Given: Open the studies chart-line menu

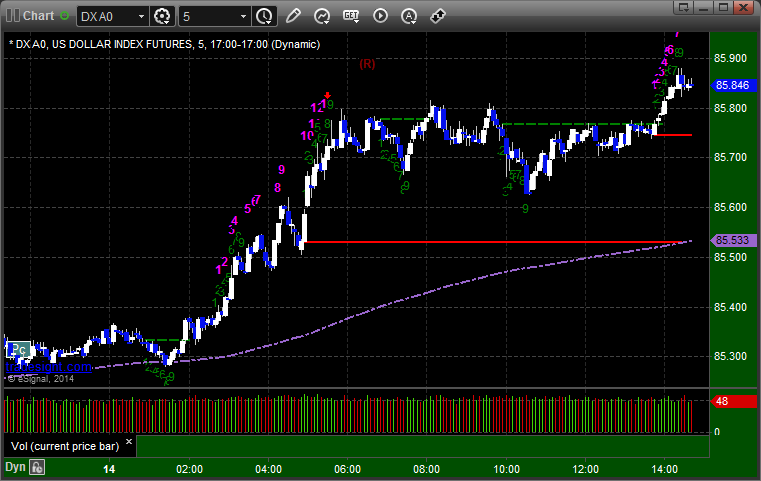Looking at the screenshot, I should tap(321, 16).
